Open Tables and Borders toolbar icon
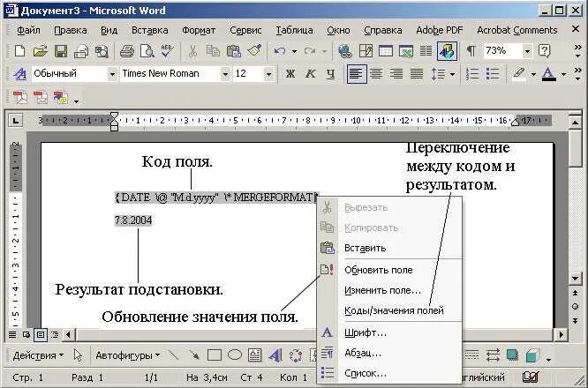Screen dimensions: 588x388 (366, 51)
